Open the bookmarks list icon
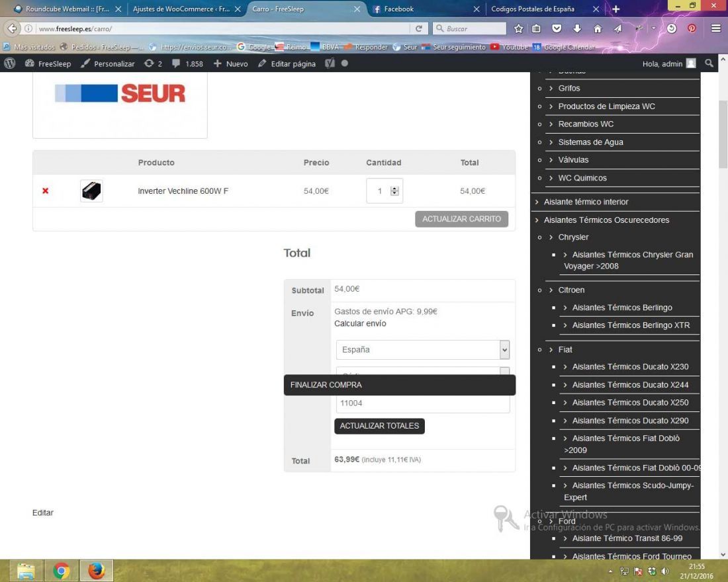Viewport: 728px width, 582px height. 536,28
